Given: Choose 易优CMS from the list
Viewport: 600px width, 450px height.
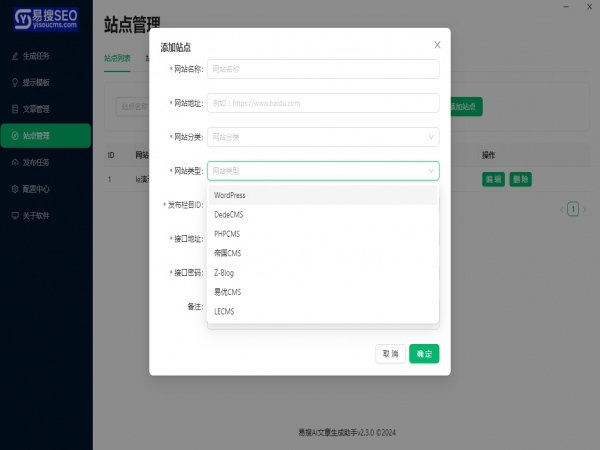Looking at the screenshot, I should tap(323, 292).
